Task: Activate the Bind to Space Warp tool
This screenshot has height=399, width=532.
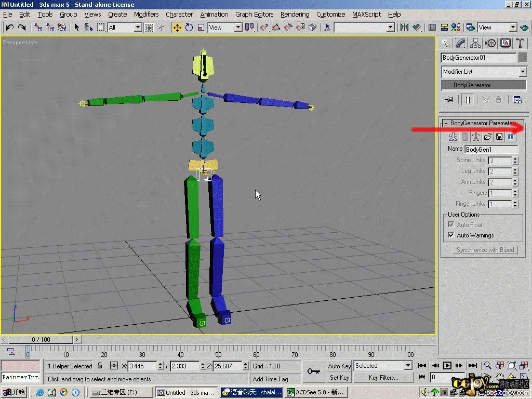Action: [x=62, y=28]
